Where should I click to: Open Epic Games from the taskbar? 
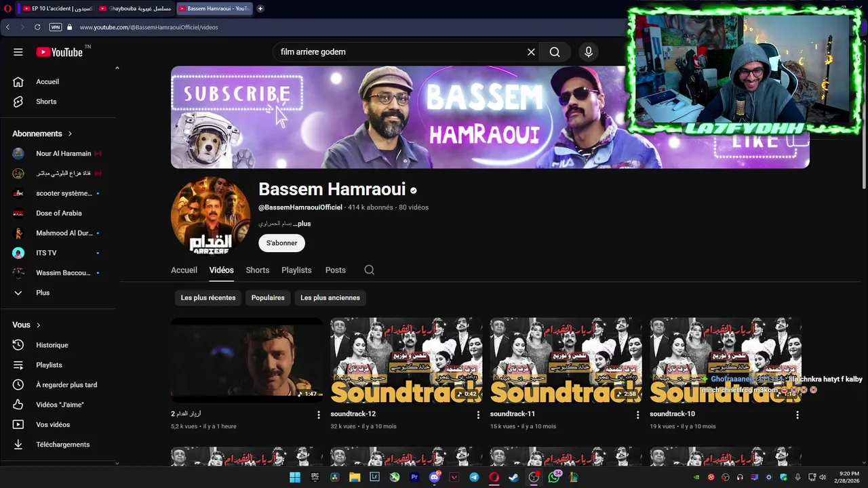315,477
